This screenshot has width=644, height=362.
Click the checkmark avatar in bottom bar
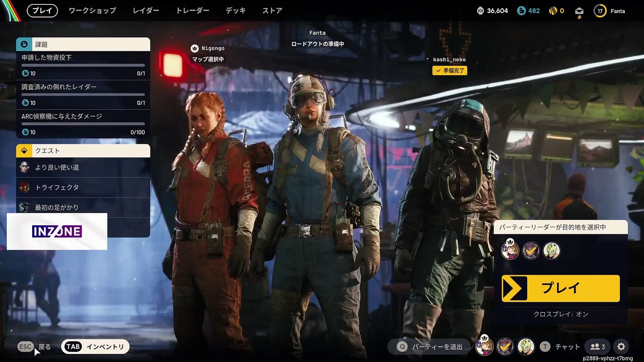505,346
